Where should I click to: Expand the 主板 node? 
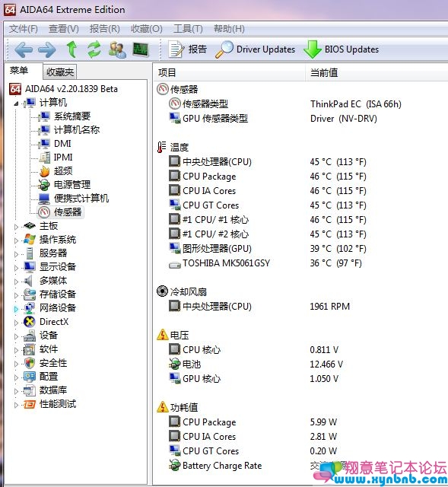click(x=16, y=227)
